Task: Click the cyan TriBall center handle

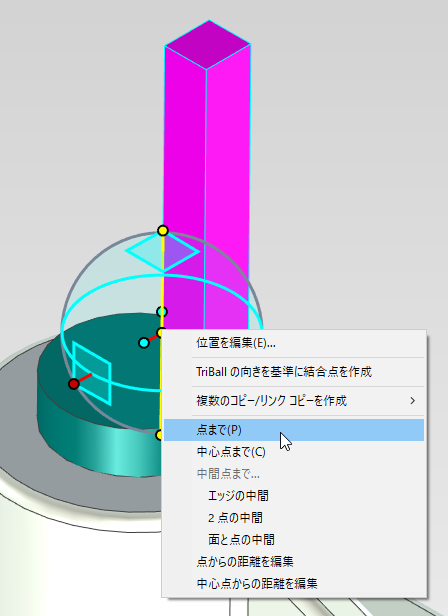Action: [144, 343]
